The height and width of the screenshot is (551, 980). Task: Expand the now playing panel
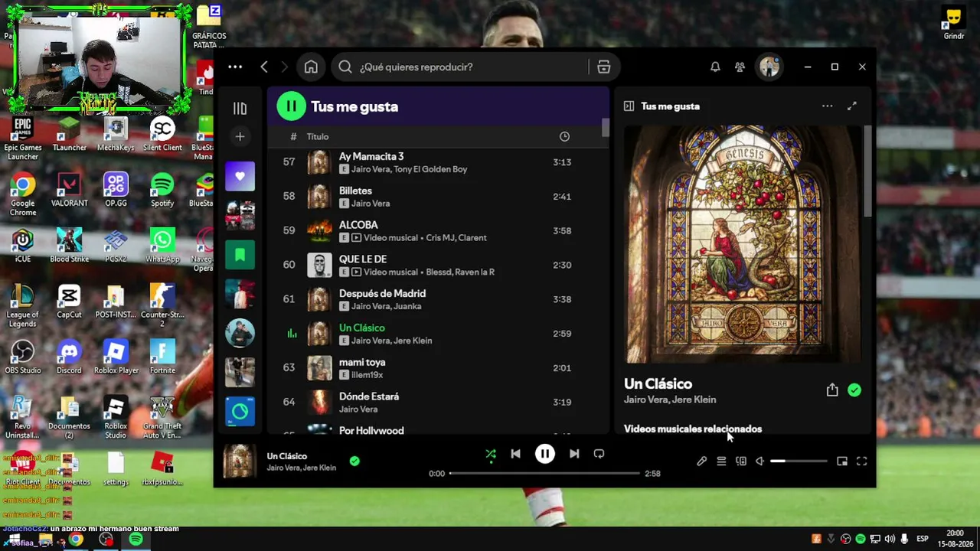pos(851,106)
